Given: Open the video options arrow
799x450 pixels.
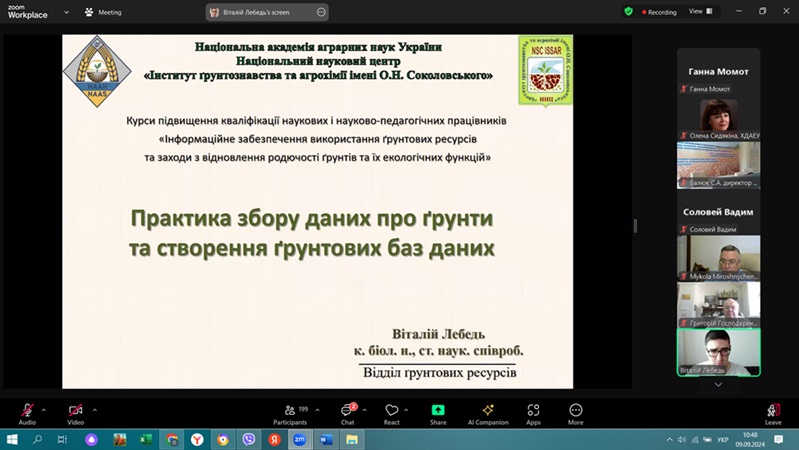Looking at the screenshot, I should (x=95, y=410).
